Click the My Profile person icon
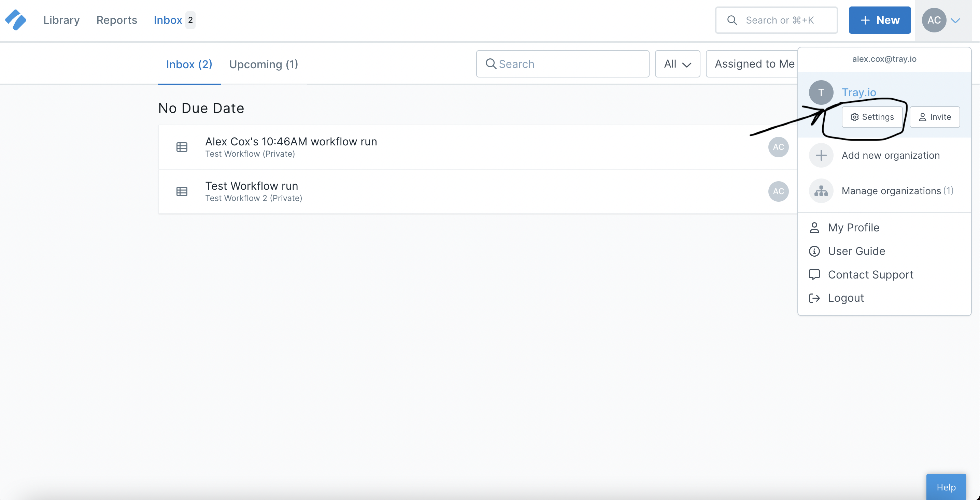980x500 pixels. click(x=814, y=227)
